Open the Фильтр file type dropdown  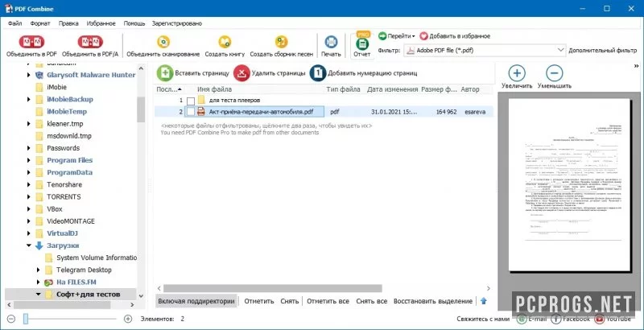click(485, 50)
